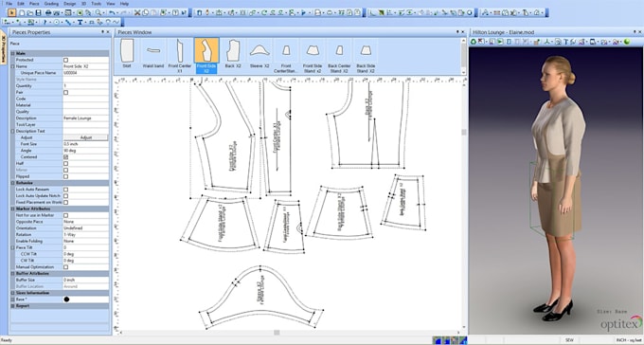Click the Open file folder icon
The image size is (644, 345).
point(30,12)
